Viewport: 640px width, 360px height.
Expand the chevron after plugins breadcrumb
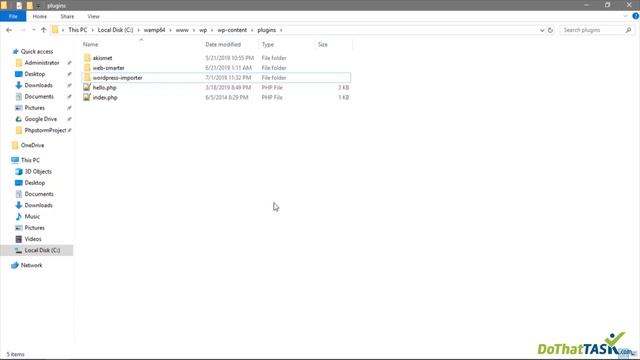(281, 30)
